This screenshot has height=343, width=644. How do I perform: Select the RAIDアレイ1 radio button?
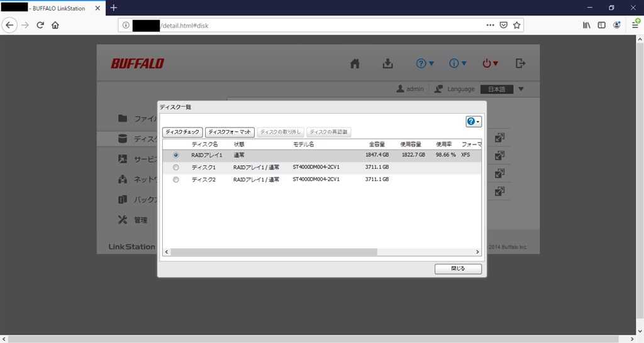pos(176,155)
